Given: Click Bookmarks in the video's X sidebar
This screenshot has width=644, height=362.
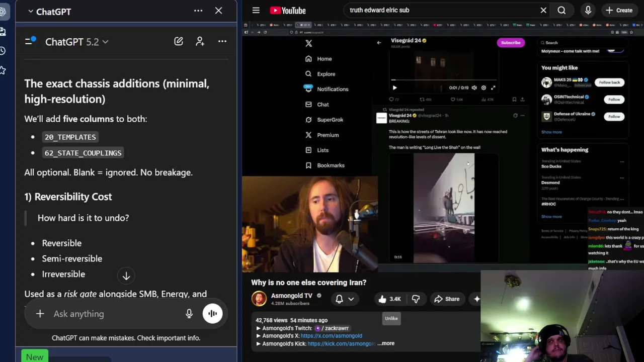Looking at the screenshot, I should (x=325, y=165).
